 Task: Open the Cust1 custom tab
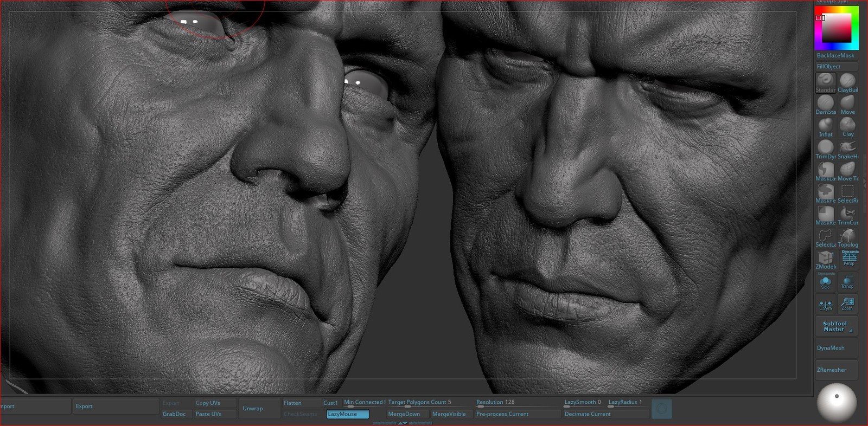click(330, 403)
